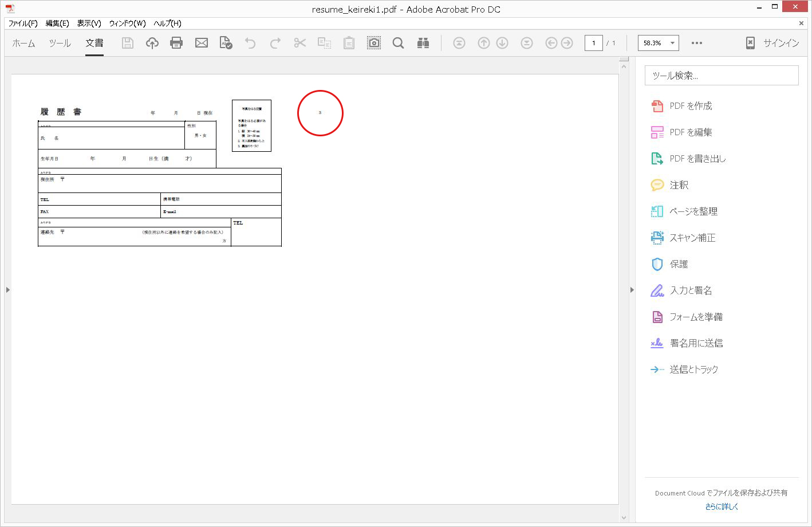Open the magnifier search tool
812x527 pixels.
pyautogui.click(x=398, y=43)
